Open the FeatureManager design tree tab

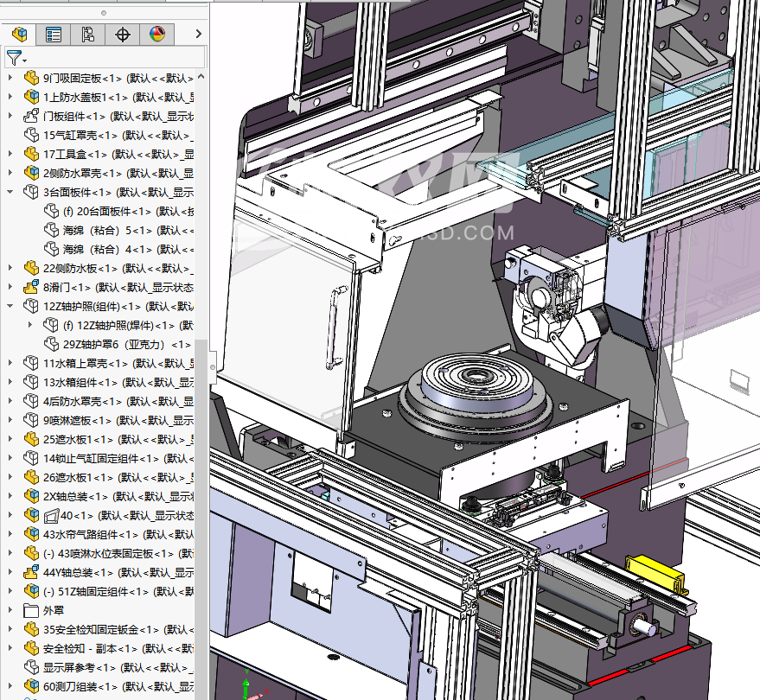pyautogui.click(x=18, y=35)
